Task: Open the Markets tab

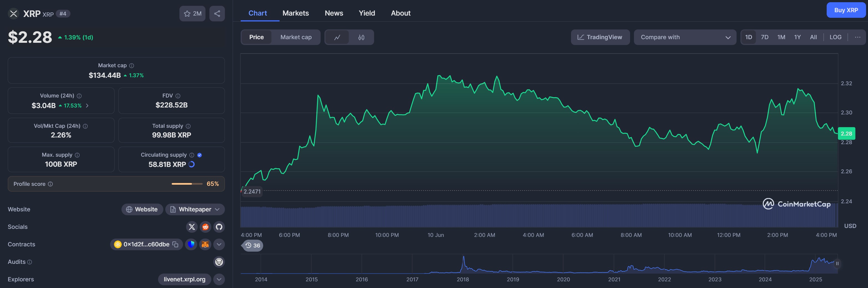Action: [x=296, y=13]
